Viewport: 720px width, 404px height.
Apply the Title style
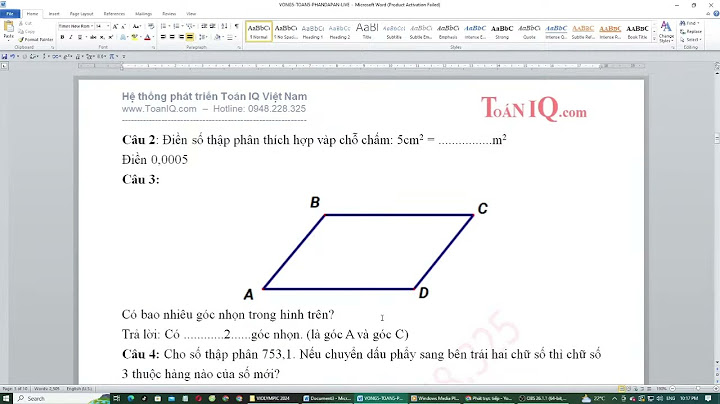click(x=367, y=31)
